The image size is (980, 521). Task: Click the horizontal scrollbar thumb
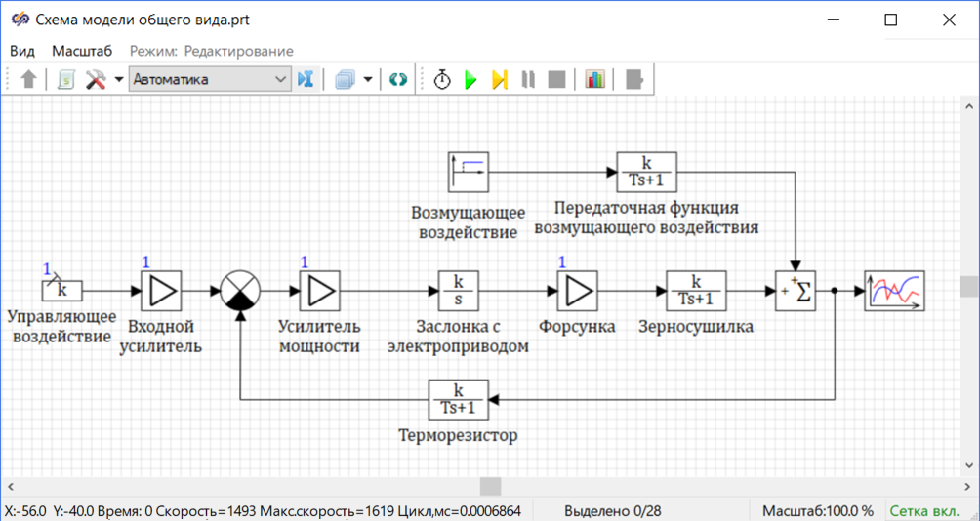click(x=490, y=486)
